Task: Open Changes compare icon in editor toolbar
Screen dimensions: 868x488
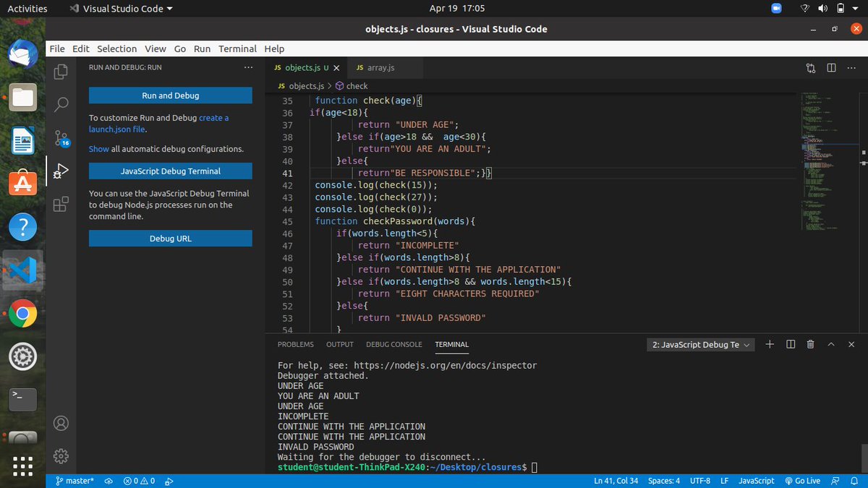Action: pos(810,68)
